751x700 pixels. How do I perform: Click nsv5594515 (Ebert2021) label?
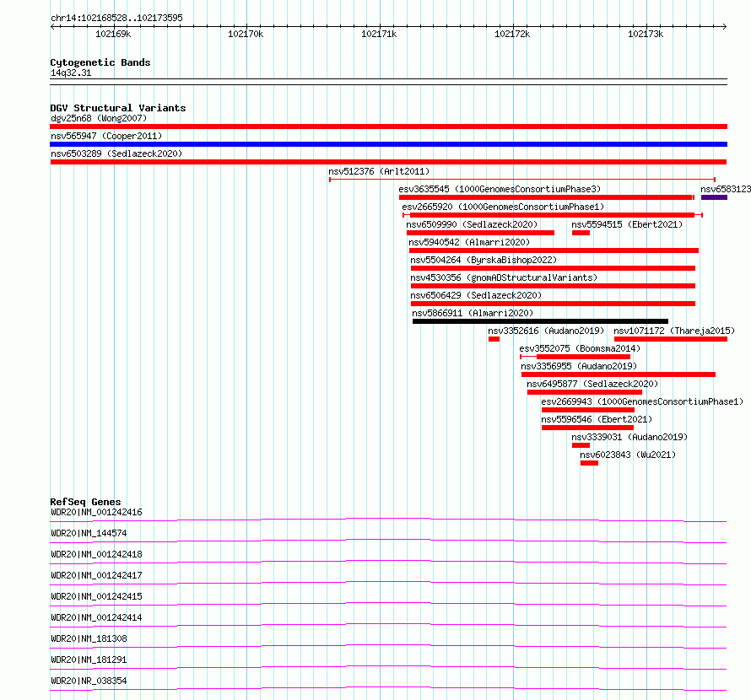click(627, 224)
